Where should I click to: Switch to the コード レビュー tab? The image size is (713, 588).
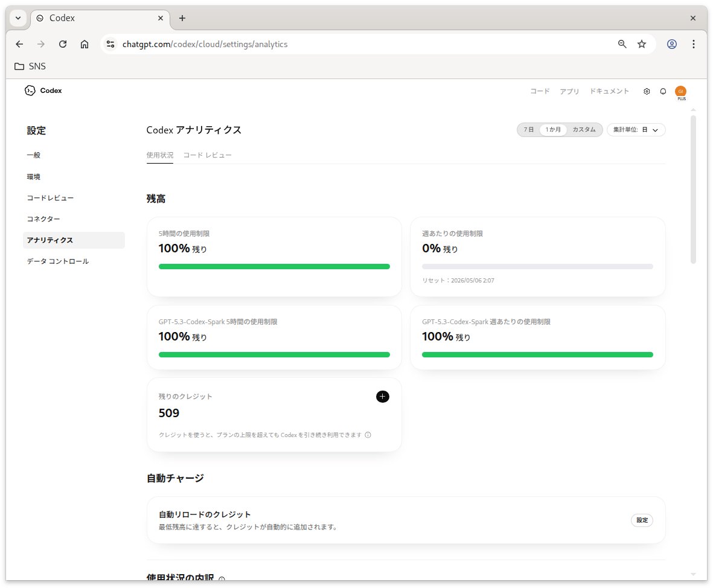[x=207, y=155]
